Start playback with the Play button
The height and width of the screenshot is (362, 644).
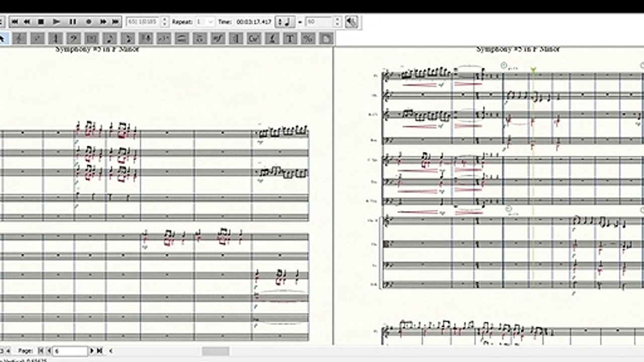(57, 22)
